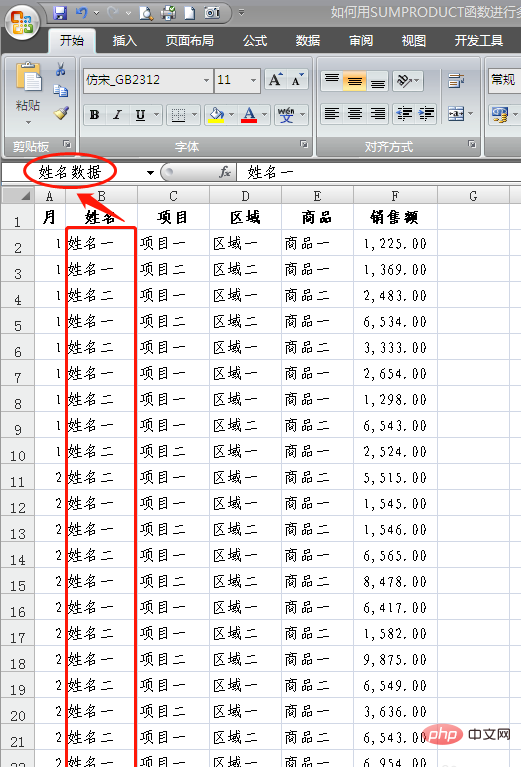Customize Quick Access Toolbar dropdown
The height and width of the screenshot is (767, 521).
pos(241,13)
